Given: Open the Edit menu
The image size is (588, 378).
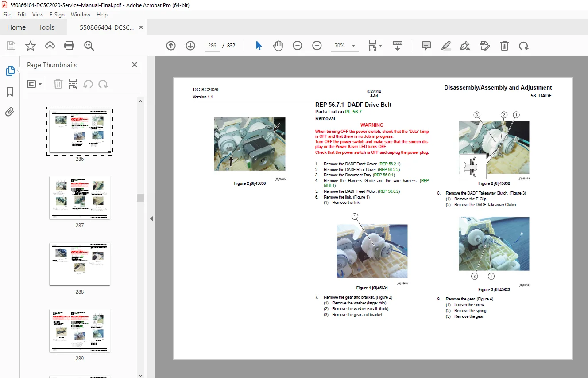Looking at the screenshot, I should click(22, 15).
